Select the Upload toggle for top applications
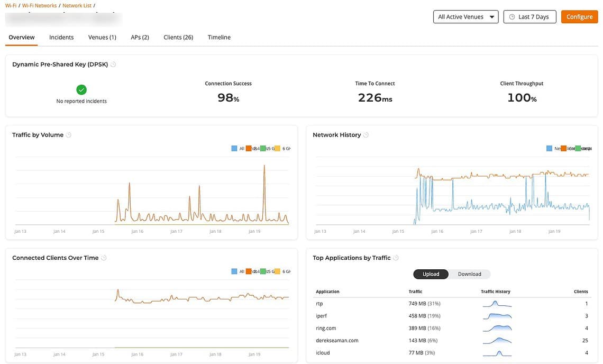603x364 pixels. point(431,274)
